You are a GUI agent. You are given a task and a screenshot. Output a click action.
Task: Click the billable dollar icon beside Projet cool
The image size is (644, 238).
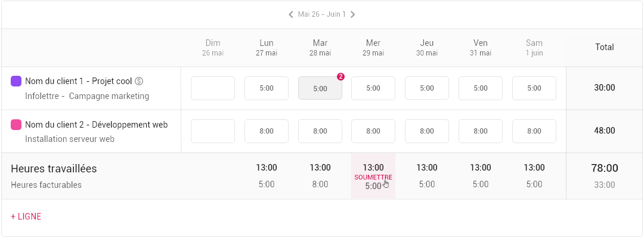tap(139, 81)
